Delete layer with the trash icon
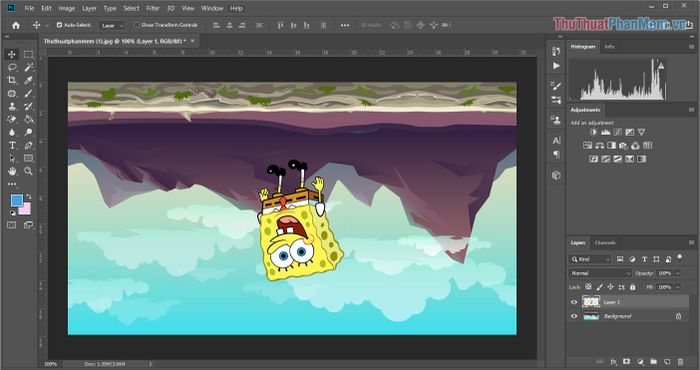 (680, 362)
